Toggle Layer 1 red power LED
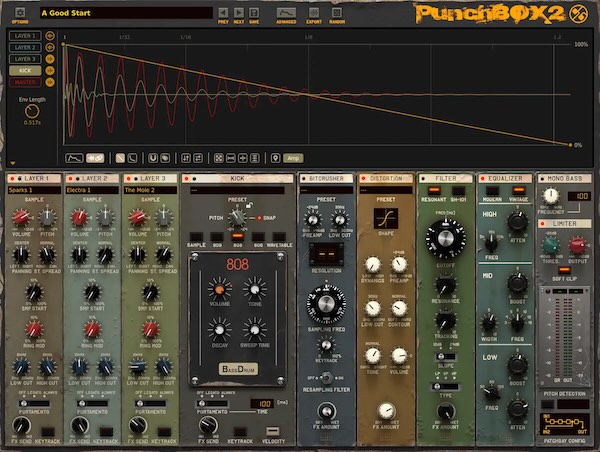Viewport: 600px width, 452px height. click(12, 178)
